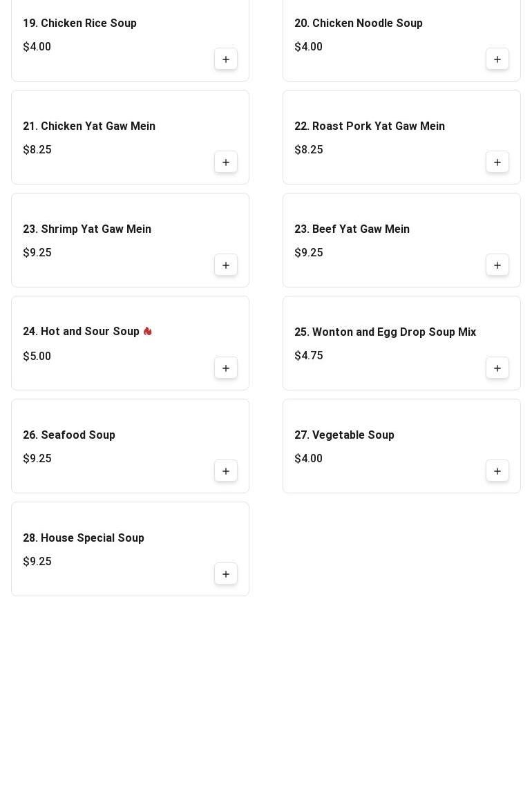Image resolution: width=532 pixels, height=787 pixels.
Task: Select the House Special Soup title
Action: 84,538
